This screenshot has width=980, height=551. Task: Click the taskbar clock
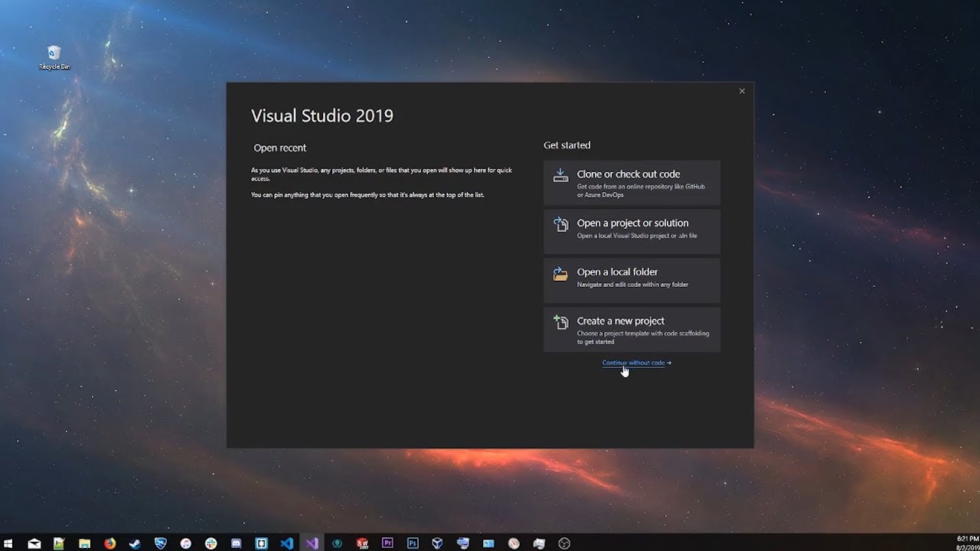click(x=967, y=543)
